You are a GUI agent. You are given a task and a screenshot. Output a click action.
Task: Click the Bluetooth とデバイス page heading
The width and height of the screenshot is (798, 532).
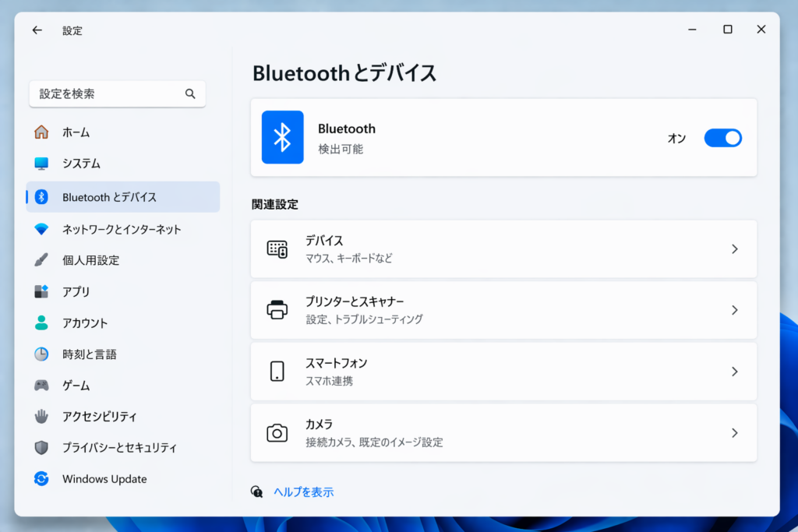tap(344, 72)
